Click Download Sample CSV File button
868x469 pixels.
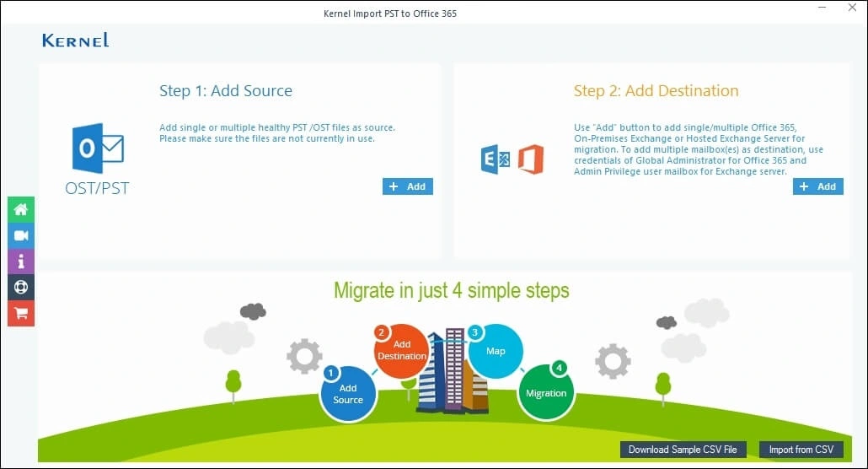point(683,450)
